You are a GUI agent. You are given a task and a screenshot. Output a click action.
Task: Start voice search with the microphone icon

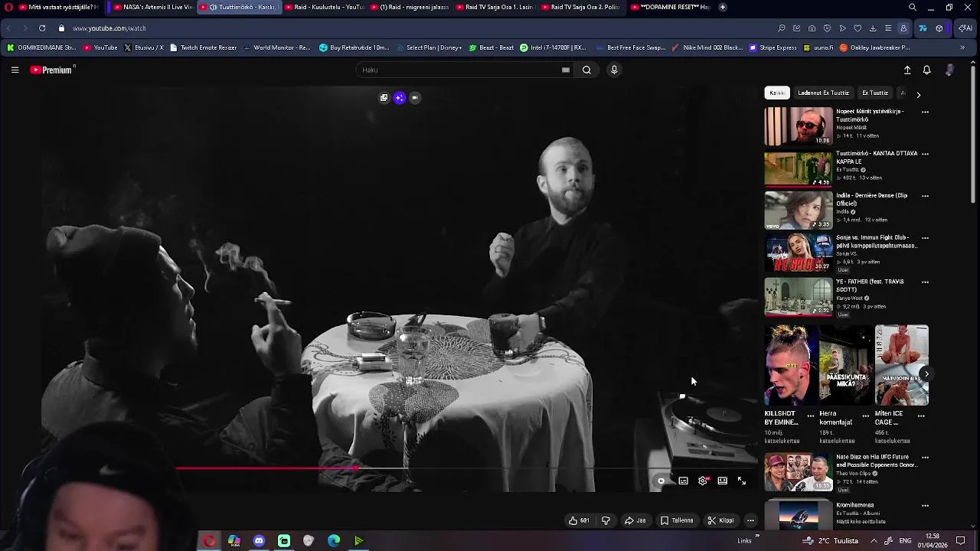click(614, 70)
